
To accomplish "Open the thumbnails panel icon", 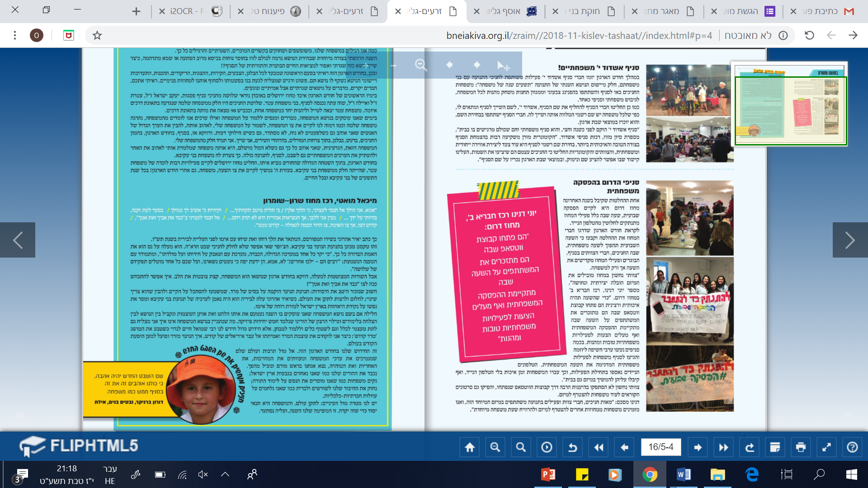I will (x=775, y=447).
